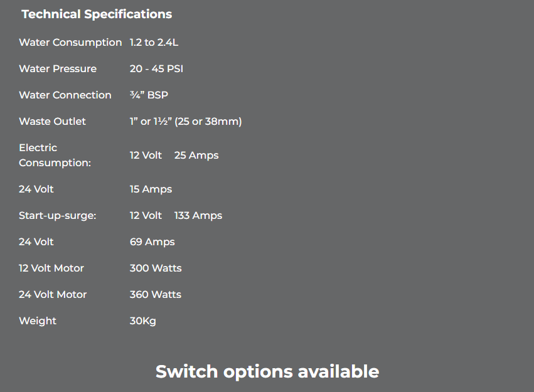The image size is (534, 392).
Task: Click the ¾" BSP value
Action: [x=149, y=95]
